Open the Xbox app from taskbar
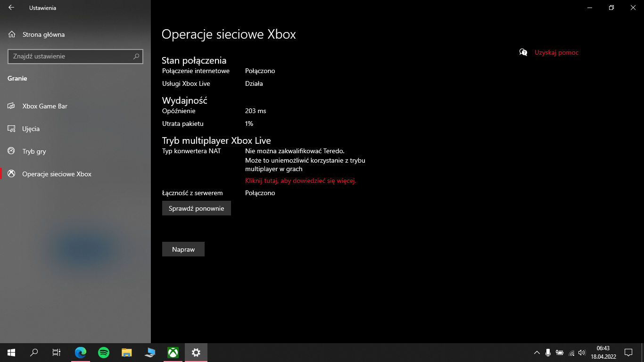The height and width of the screenshot is (362, 644). tap(173, 353)
